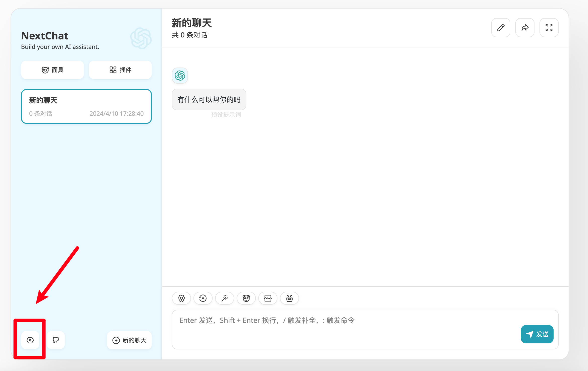
Task: Click the 预设提示词 label under greeting
Action: [x=226, y=115]
